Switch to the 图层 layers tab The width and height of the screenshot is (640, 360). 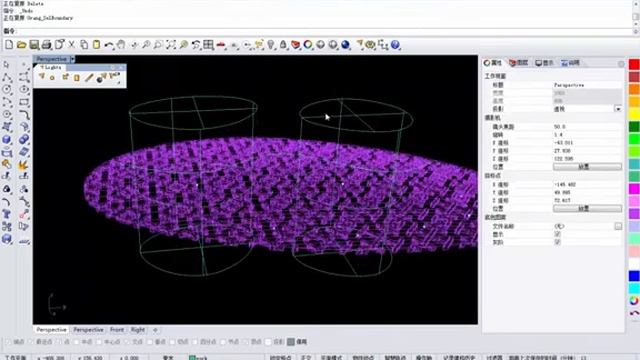518,63
